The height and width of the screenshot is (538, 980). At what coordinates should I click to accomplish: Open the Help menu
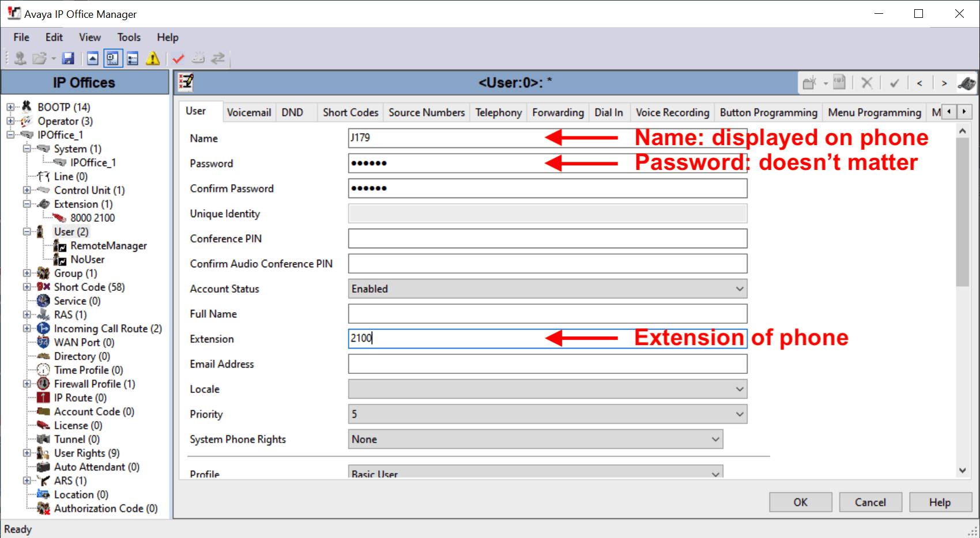click(168, 37)
